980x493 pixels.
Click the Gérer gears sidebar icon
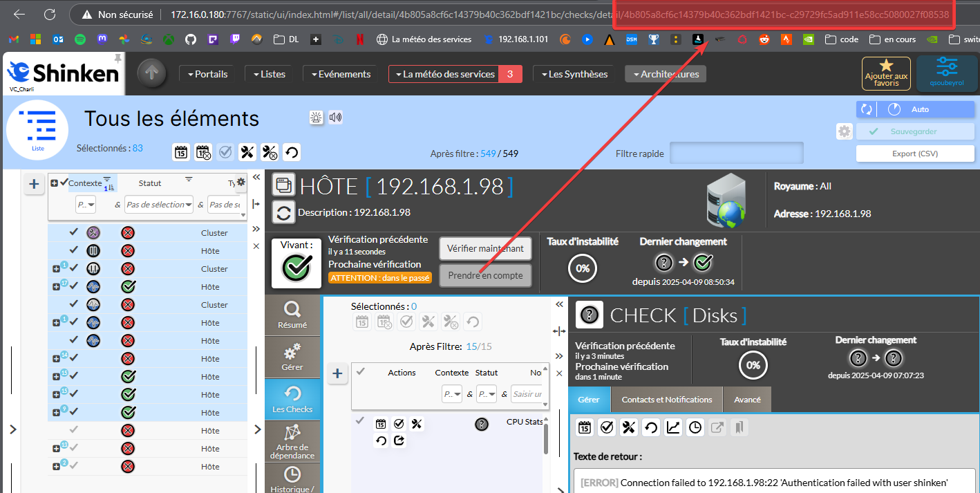tap(292, 357)
